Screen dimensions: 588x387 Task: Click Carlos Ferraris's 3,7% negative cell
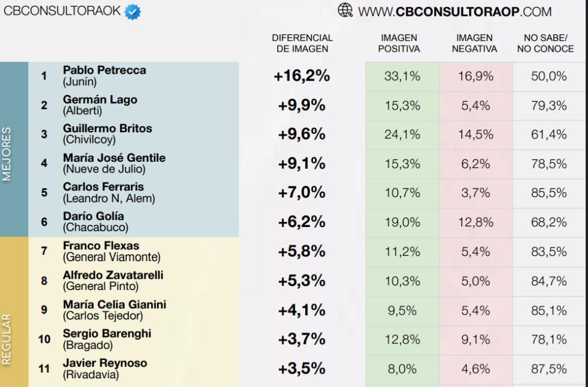coord(476,193)
